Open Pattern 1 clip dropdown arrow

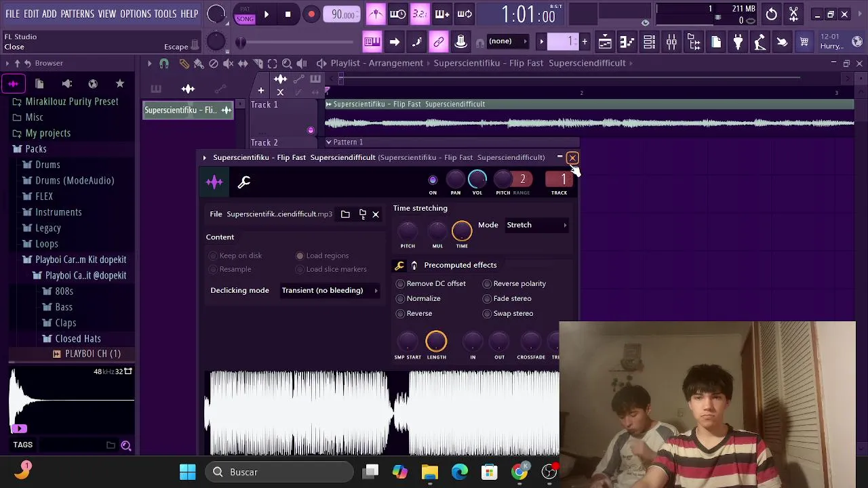pos(328,142)
